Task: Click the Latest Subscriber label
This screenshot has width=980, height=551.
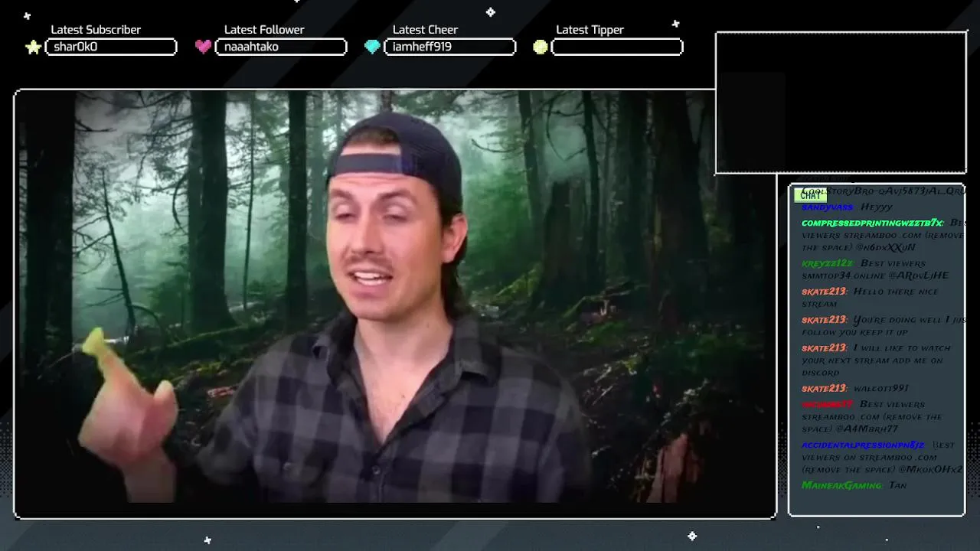Action: pyautogui.click(x=96, y=29)
